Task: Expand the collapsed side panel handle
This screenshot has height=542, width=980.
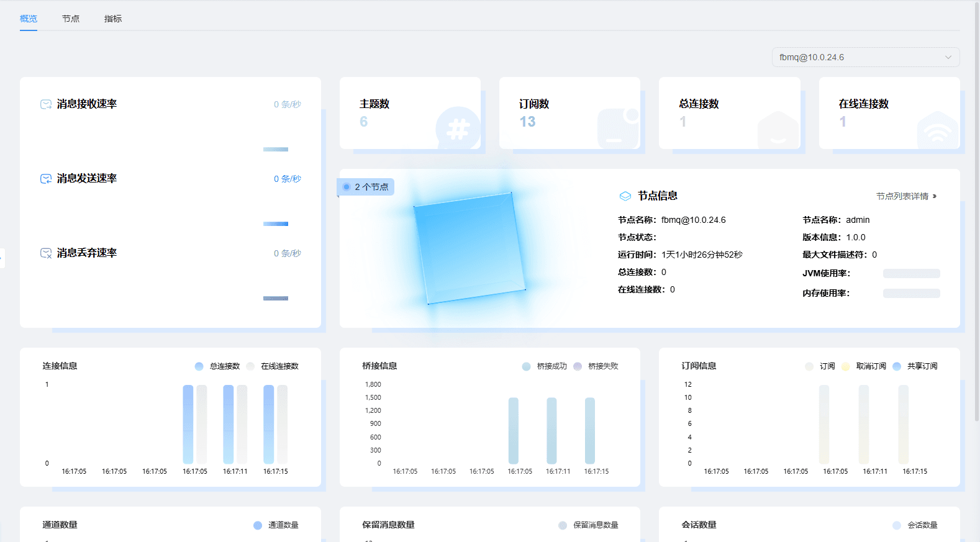Action: tap(2, 258)
